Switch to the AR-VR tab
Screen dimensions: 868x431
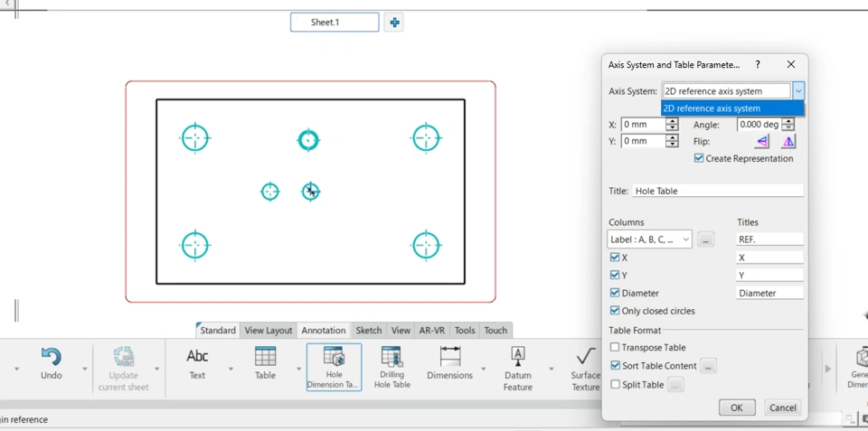coord(432,331)
